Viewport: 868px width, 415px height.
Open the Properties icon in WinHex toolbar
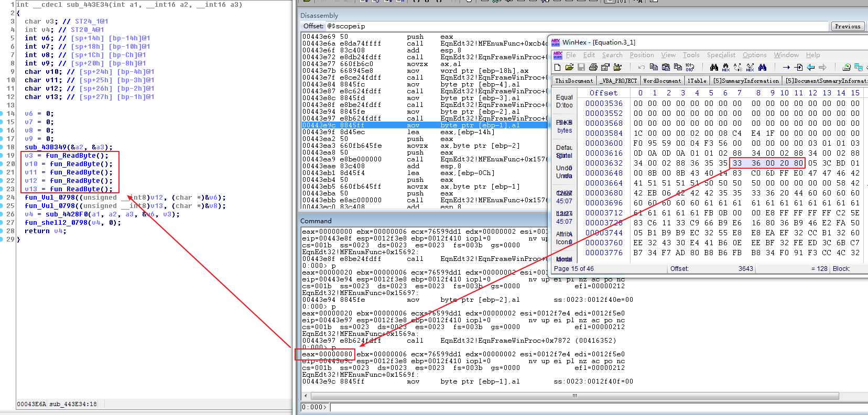pyautogui.click(x=605, y=67)
